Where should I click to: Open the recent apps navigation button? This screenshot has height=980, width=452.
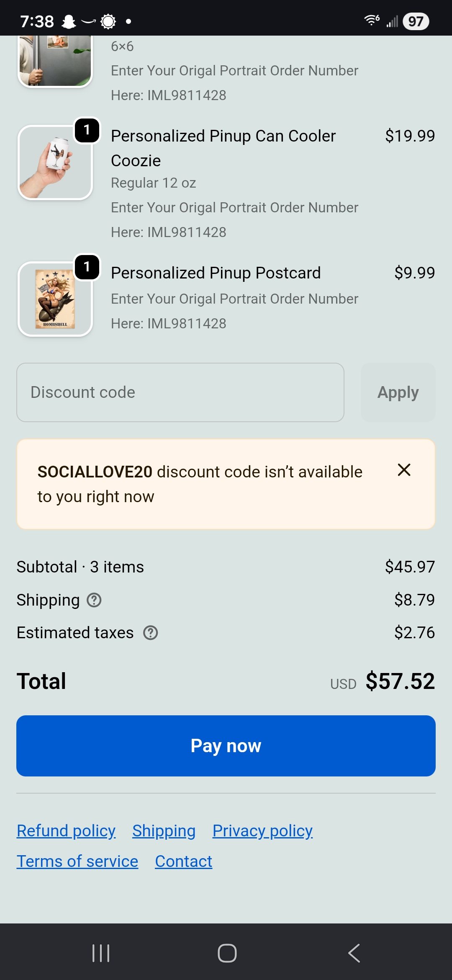[101, 953]
